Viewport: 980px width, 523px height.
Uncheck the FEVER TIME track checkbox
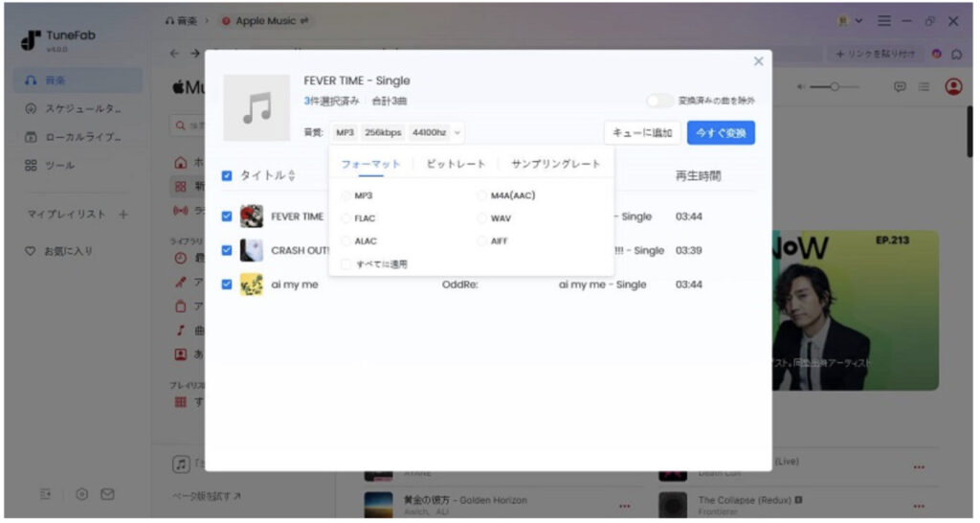coord(227,216)
